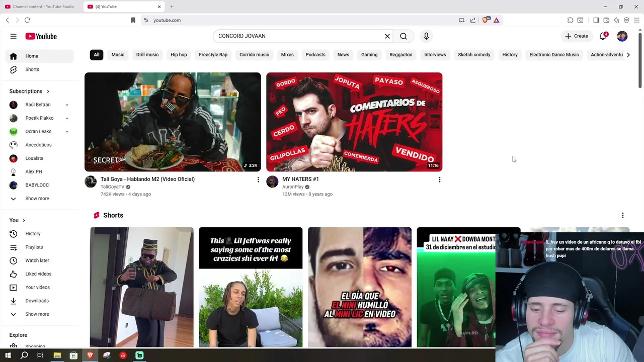The width and height of the screenshot is (644, 362).
Task: Open Playlists in the sidebar
Action: [39, 247]
